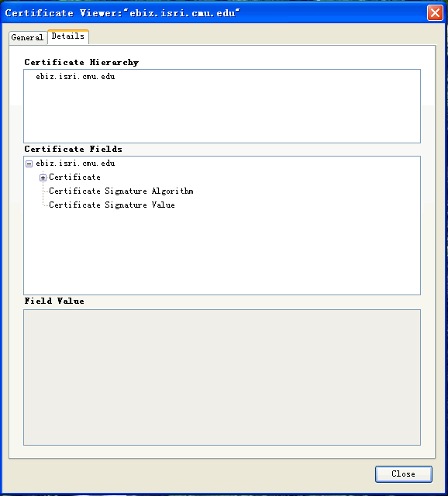448x496 pixels.
Task: Click the Field Value heading label
Action: click(x=54, y=301)
